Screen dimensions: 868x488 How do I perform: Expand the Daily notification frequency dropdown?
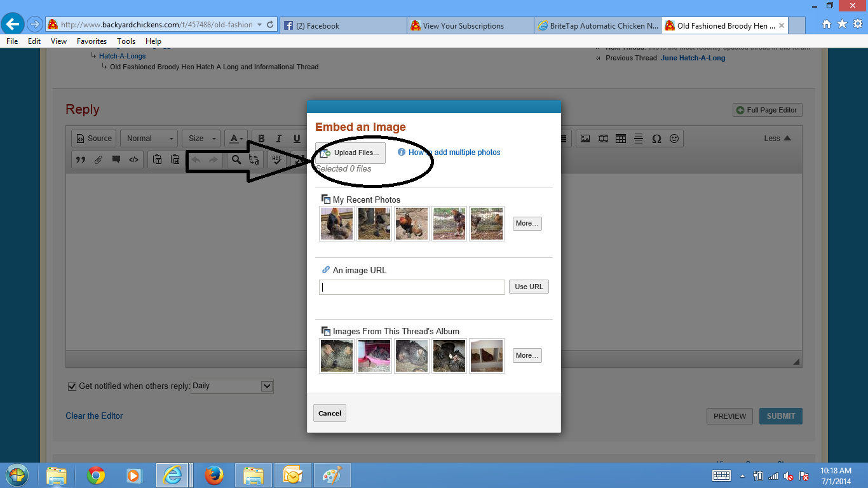267,386
